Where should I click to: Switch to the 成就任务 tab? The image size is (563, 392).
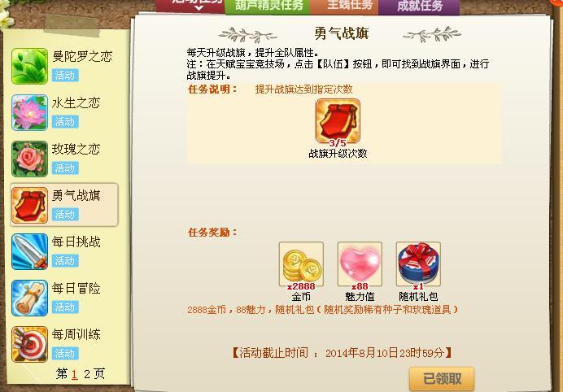[419, 7]
